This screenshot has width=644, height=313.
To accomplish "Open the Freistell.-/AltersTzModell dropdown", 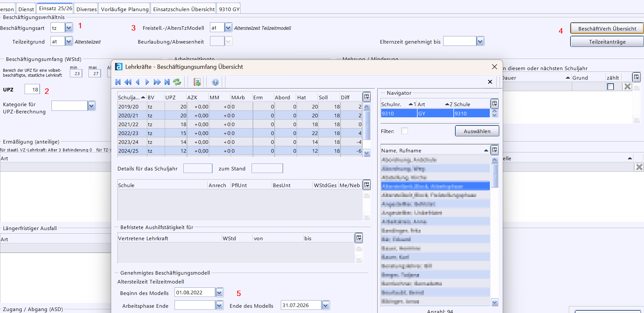I will [228, 28].
